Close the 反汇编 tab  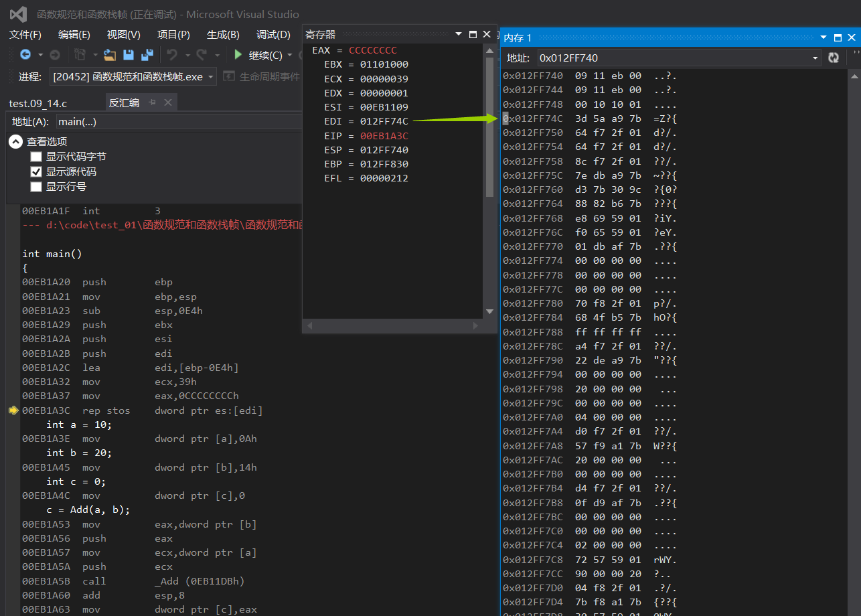(168, 102)
